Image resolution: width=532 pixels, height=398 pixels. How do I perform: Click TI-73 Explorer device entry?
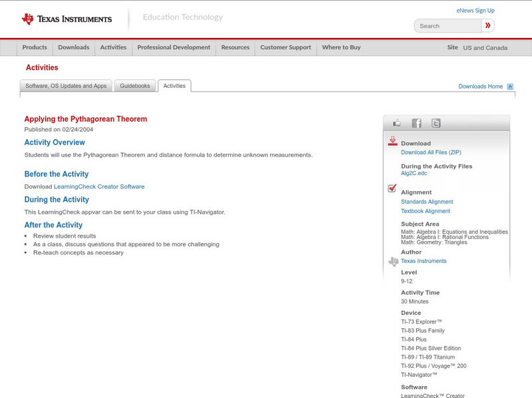[x=422, y=322]
